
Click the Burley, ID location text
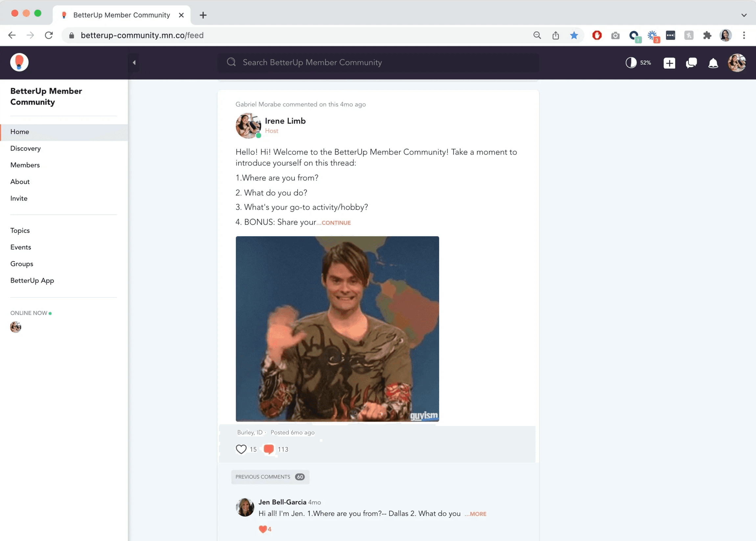[249, 433]
